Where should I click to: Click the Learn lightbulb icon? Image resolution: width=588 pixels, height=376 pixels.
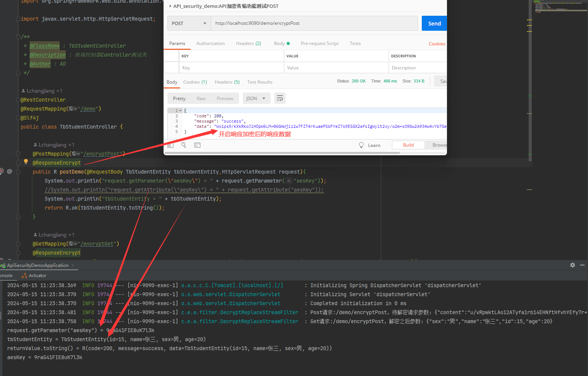[361, 145]
